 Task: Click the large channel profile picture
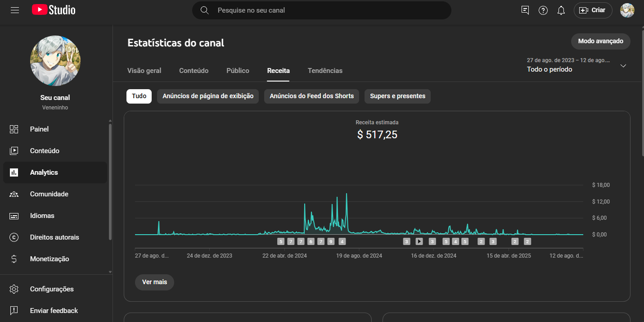[55, 61]
